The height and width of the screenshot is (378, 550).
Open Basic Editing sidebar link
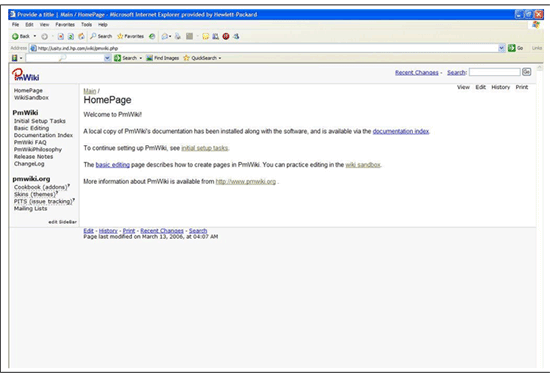click(31, 128)
